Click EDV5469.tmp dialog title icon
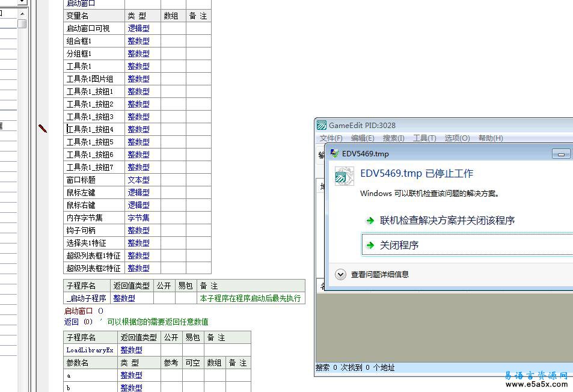Image resolution: width=573 pixels, height=392 pixels. tap(334, 153)
